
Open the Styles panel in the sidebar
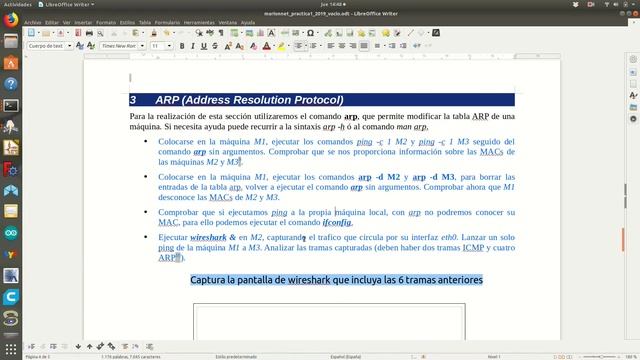pyautogui.click(x=633, y=95)
